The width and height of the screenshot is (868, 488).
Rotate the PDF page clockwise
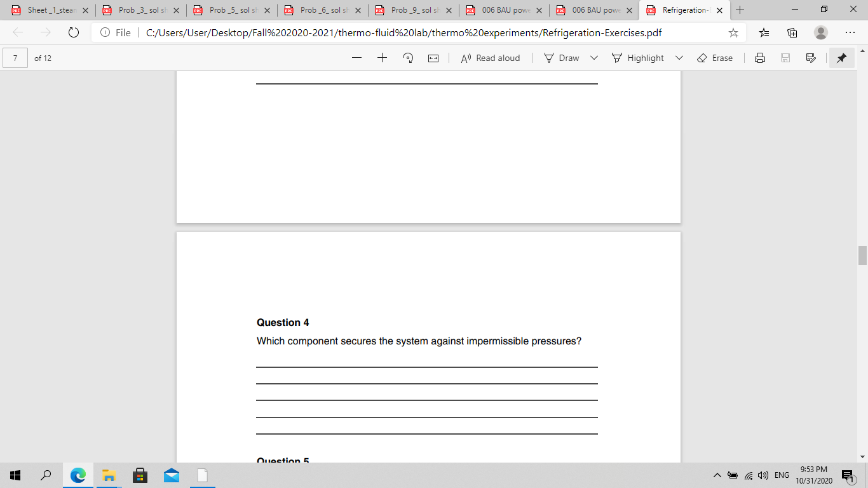point(407,58)
